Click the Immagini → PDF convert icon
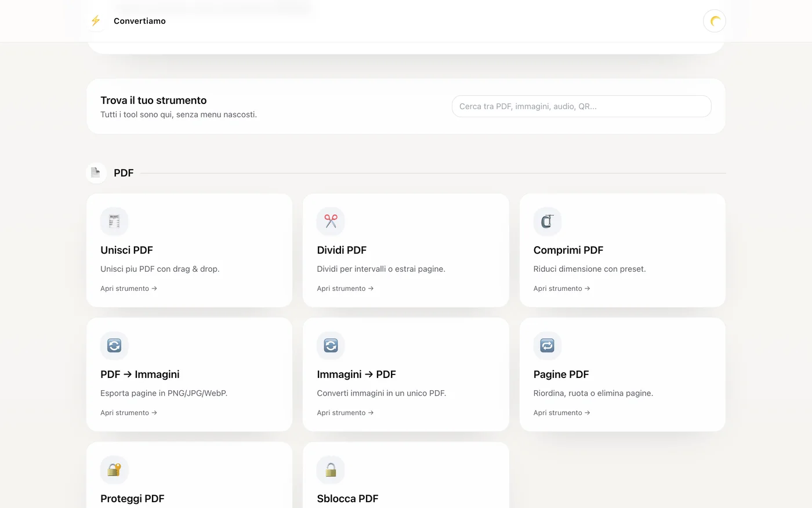The height and width of the screenshot is (508, 812). click(x=331, y=345)
